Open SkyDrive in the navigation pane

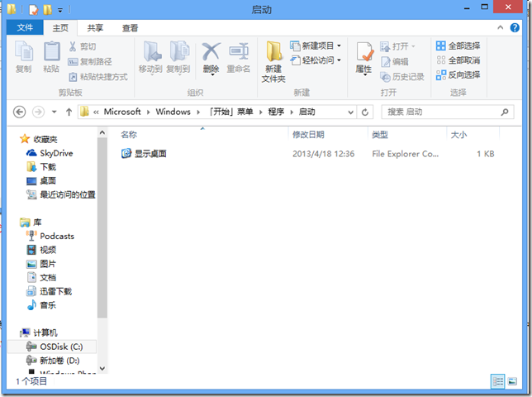click(x=50, y=153)
